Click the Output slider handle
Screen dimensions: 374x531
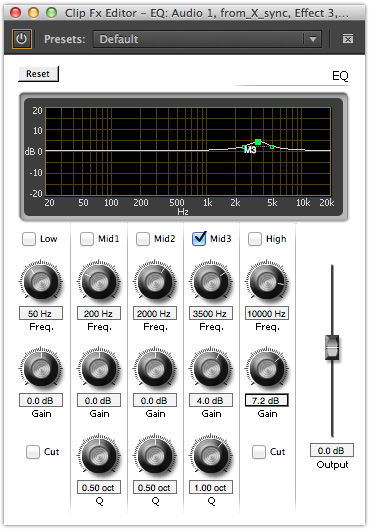click(x=332, y=347)
